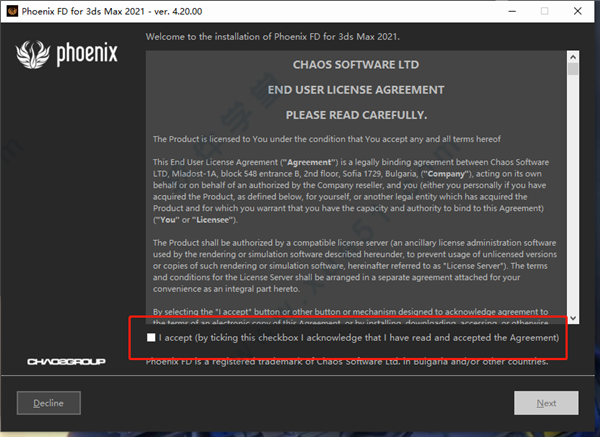Click the empty scrollbar track below thumb
The image size is (600, 437).
coord(573,194)
